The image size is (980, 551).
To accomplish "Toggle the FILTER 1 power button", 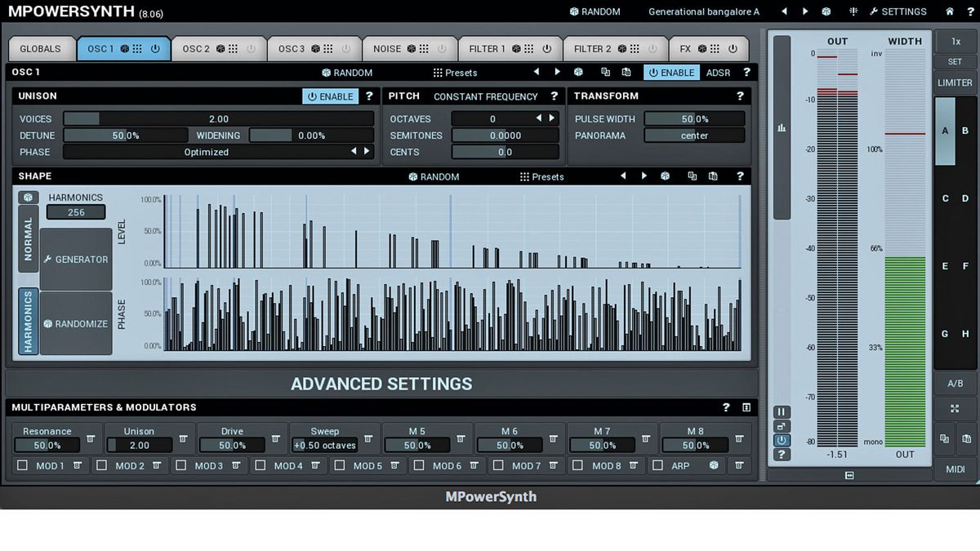I will (547, 49).
